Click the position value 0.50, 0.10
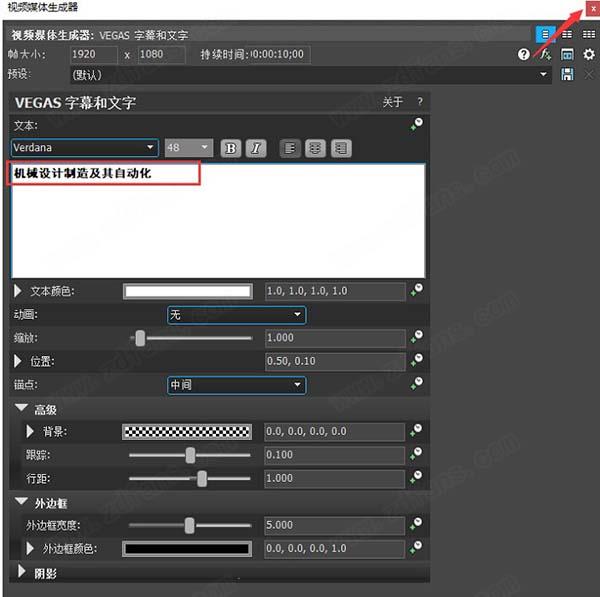600x597 pixels. click(335, 361)
